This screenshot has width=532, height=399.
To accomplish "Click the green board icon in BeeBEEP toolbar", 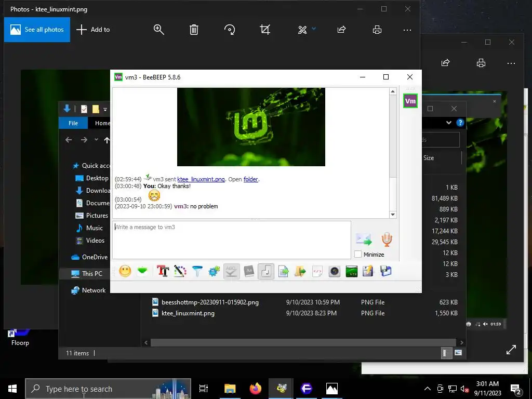I will point(352,271).
